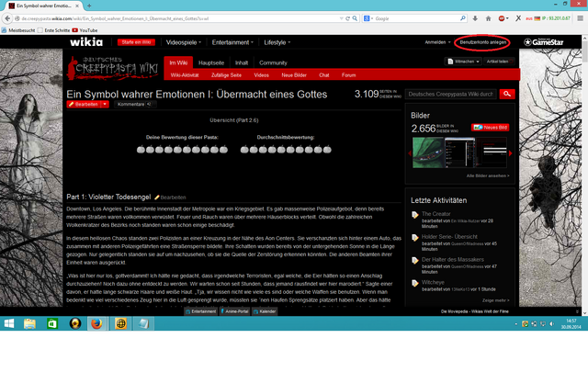Click the X icon in browser toolbar
The height and width of the screenshot is (372, 588).
[x=518, y=18]
